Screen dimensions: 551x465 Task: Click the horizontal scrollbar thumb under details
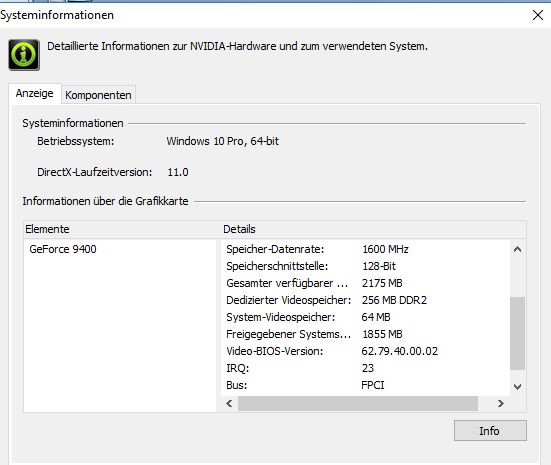[358, 403]
